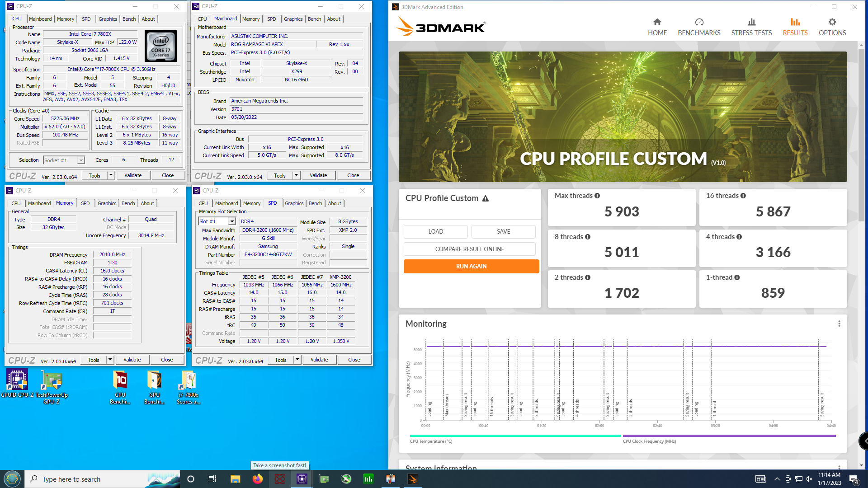Click the info icon beside 1-thread

pyautogui.click(x=737, y=277)
